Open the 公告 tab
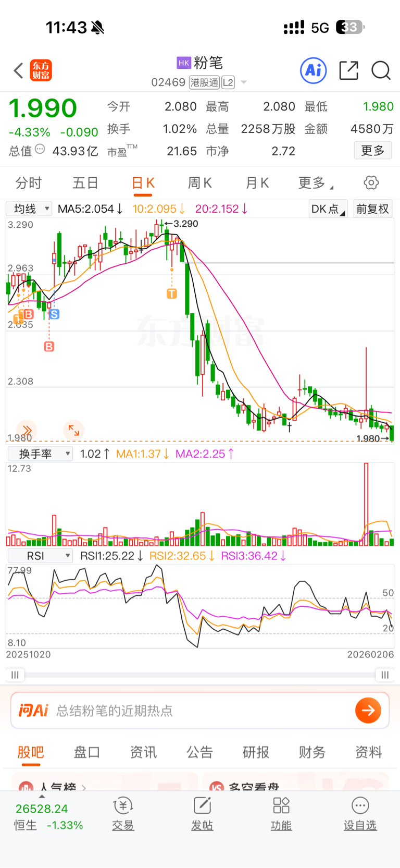The width and height of the screenshot is (400, 868). [200, 752]
